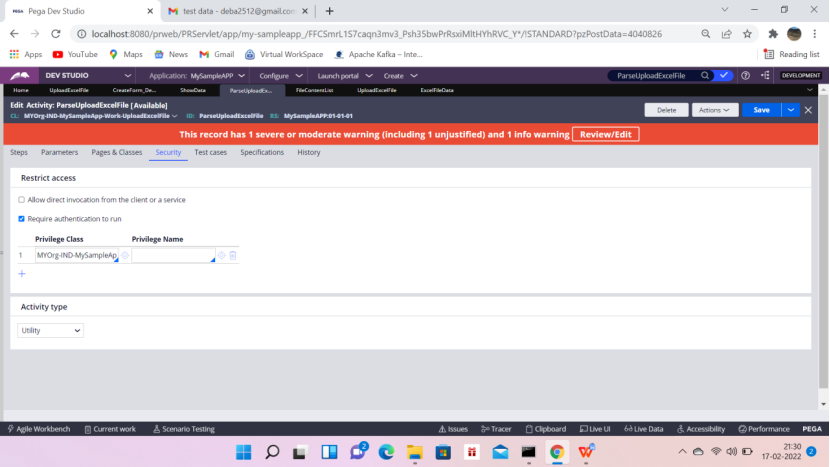Image resolution: width=830 pixels, height=467 pixels.
Task: Open Chrome extensions puzzle icon
Action: [x=773, y=34]
